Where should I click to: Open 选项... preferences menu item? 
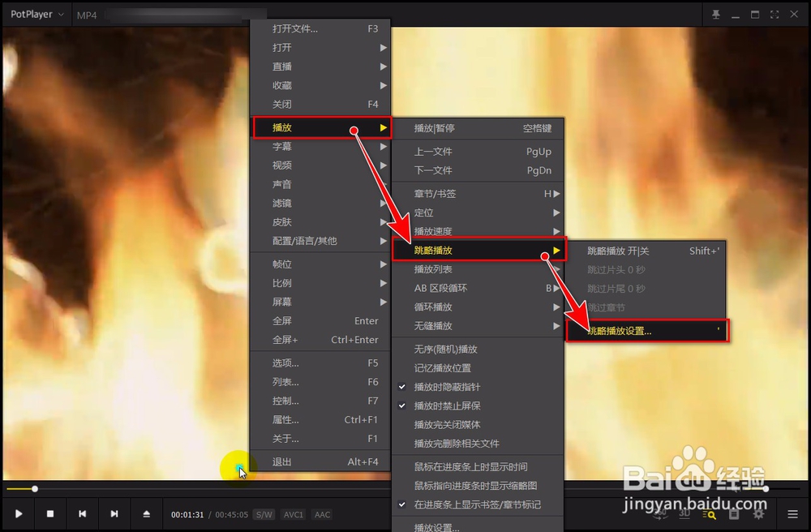[x=320, y=363]
